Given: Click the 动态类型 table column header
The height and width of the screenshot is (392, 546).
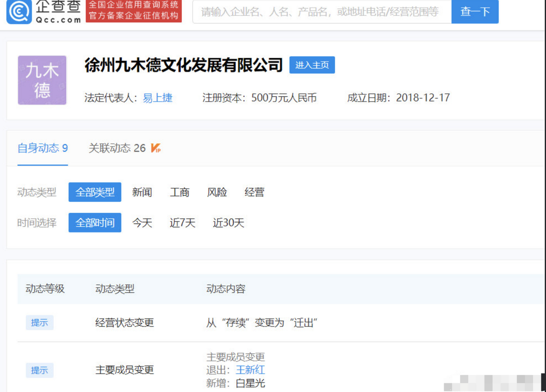Looking at the screenshot, I should click(x=115, y=289).
